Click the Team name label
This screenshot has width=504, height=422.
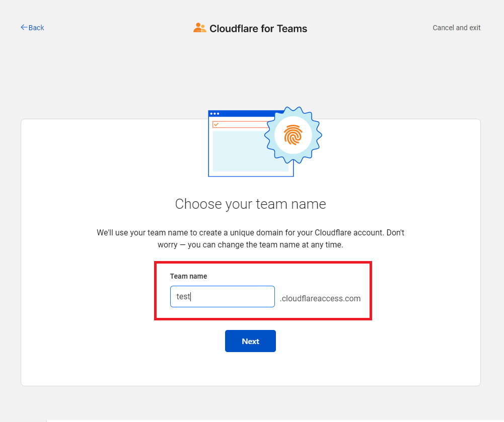point(188,276)
